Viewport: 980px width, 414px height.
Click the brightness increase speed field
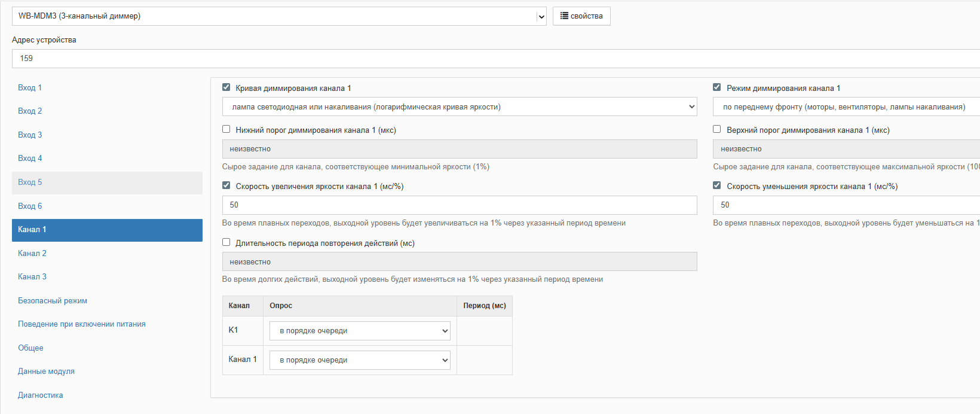pyautogui.click(x=459, y=205)
